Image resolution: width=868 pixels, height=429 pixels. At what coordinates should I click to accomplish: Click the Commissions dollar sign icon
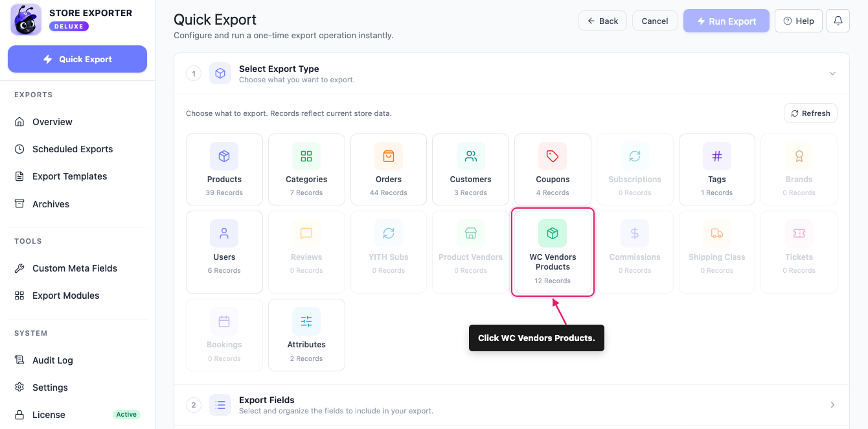pos(635,233)
